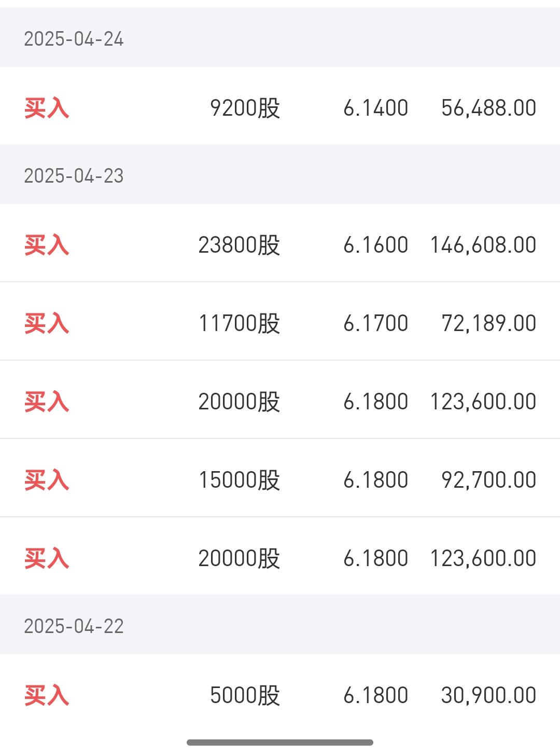The height and width of the screenshot is (756, 560).
Task: Tap the 72,189.00 transaction amount
Action: pyautogui.click(x=489, y=323)
